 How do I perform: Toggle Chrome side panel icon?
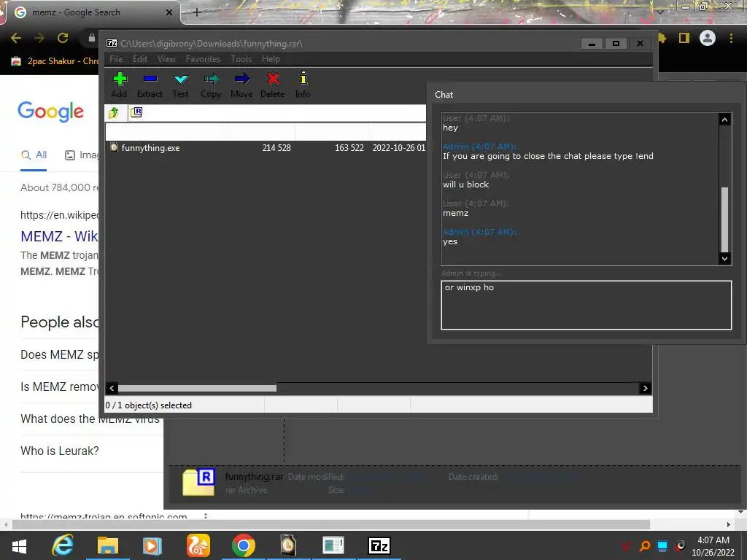point(684,38)
